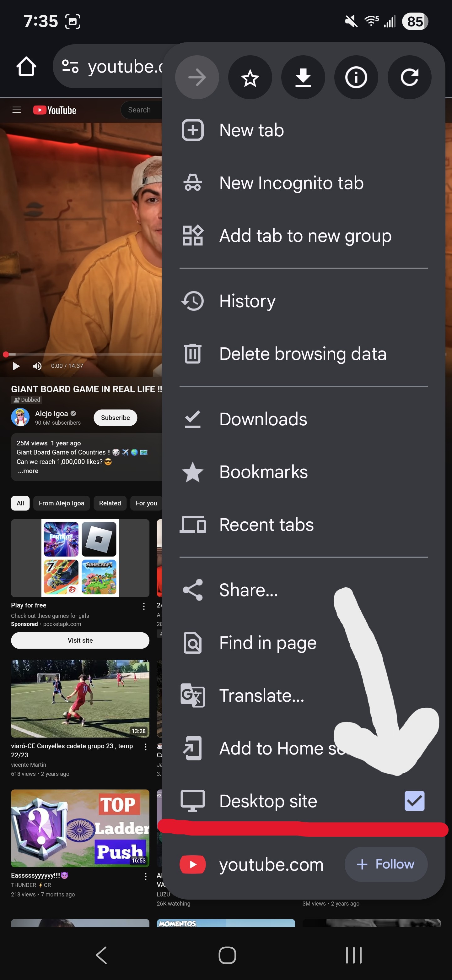The image size is (452, 980).
Task: Click the download page icon
Action: coord(303,78)
